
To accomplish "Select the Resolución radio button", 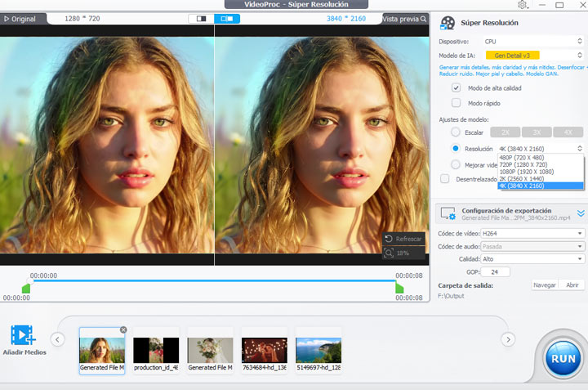I will [456, 149].
